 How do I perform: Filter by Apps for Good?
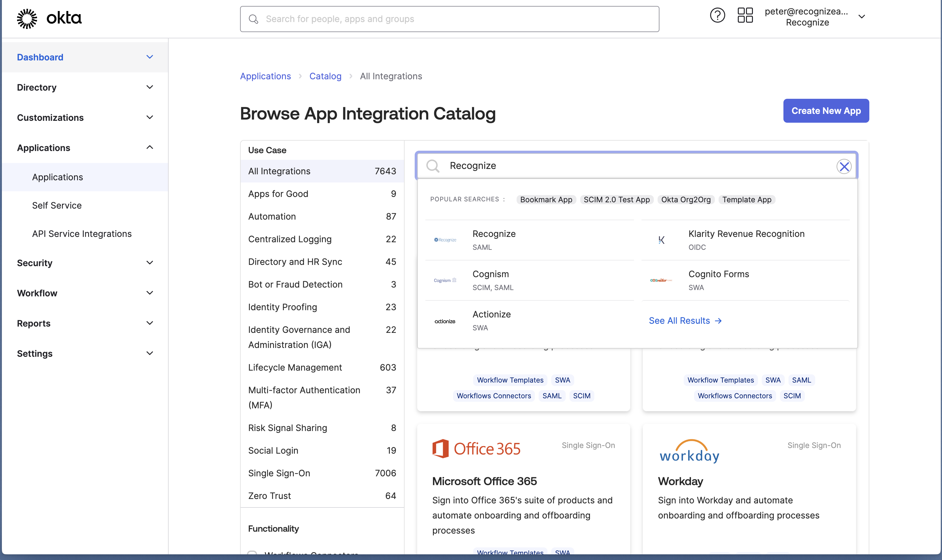[322, 193]
